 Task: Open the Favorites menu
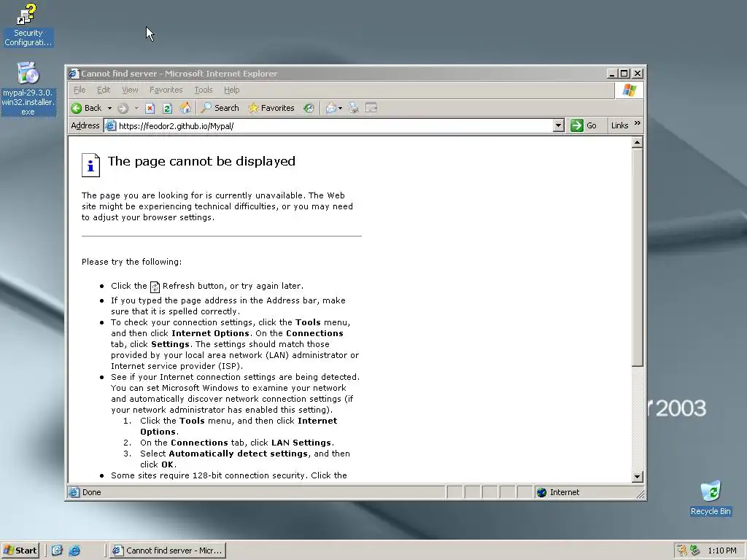coord(166,90)
